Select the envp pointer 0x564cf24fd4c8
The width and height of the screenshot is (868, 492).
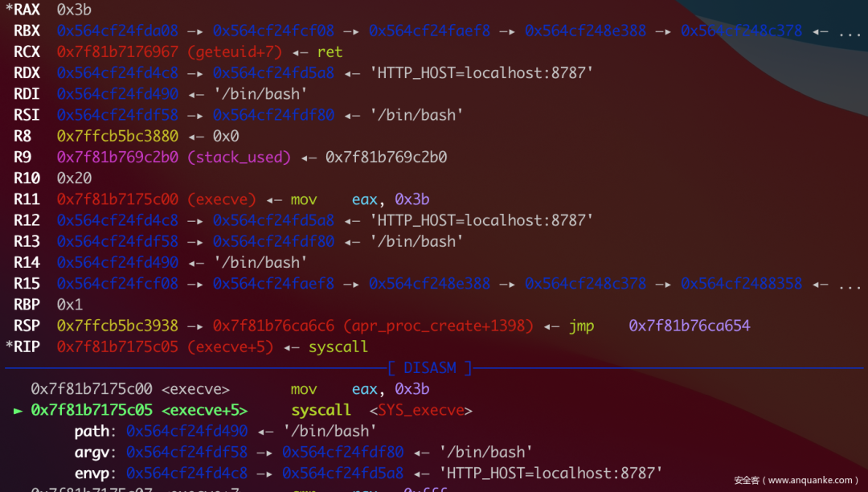click(186, 474)
